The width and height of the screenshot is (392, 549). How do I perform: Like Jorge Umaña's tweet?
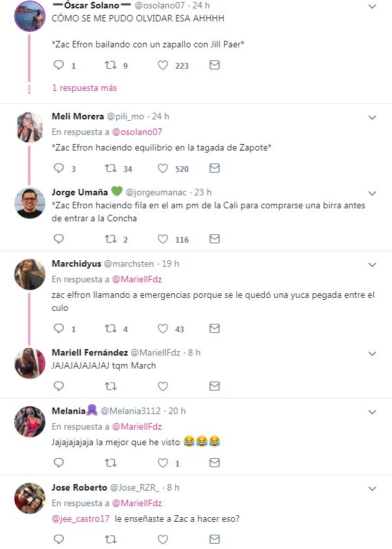coord(163,239)
